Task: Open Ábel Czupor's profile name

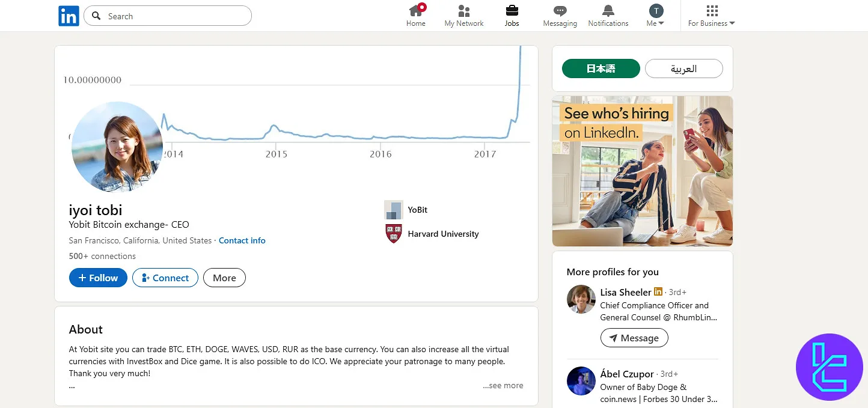Action: click(x=627, y=374)
